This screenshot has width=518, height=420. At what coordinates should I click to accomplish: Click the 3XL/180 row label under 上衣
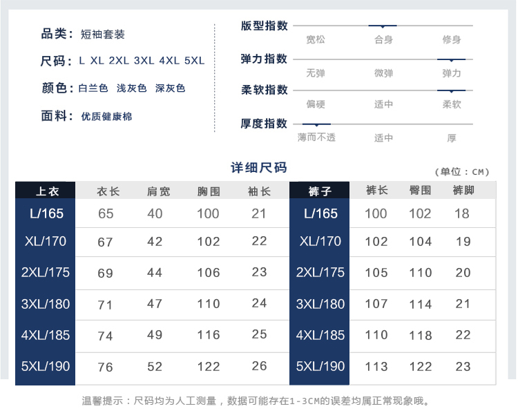(46, 304)
